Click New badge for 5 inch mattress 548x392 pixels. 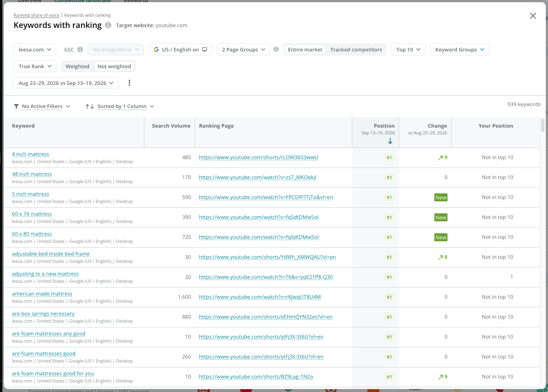[441, 197]
